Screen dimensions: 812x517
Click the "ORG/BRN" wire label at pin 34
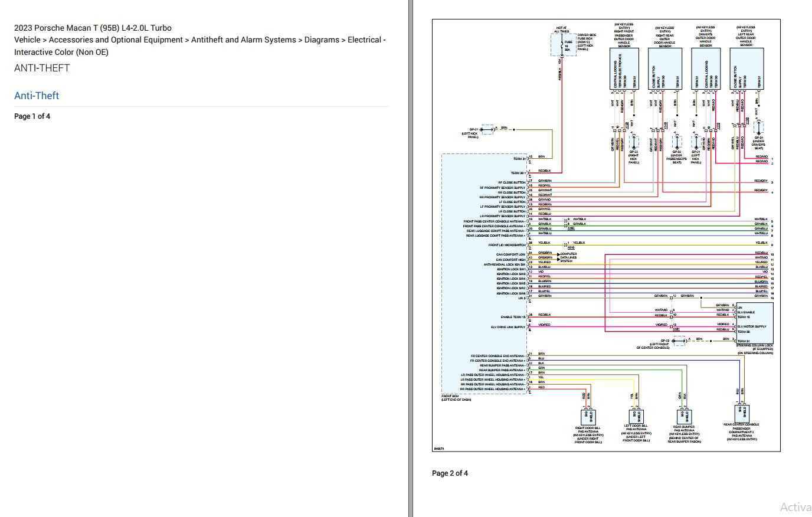tap(545, 253)
